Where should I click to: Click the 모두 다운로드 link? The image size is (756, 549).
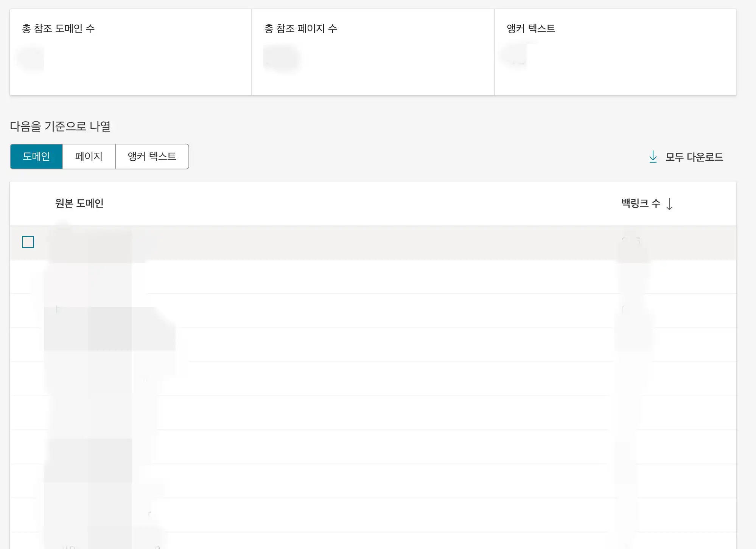coord(694,157)
